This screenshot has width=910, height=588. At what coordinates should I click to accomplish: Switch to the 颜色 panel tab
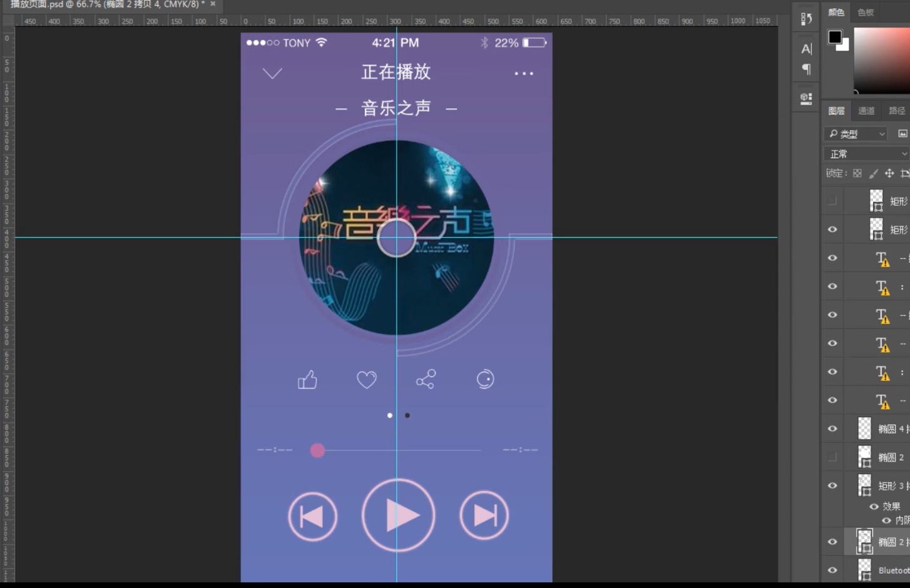pyautogui.click(x=836, y=12)
